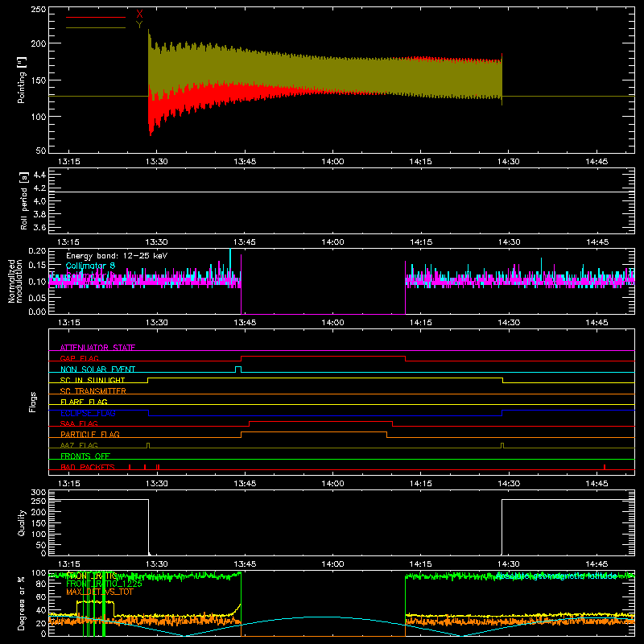Click the '300' tick on Quality axis

click(x=39, y=493)
